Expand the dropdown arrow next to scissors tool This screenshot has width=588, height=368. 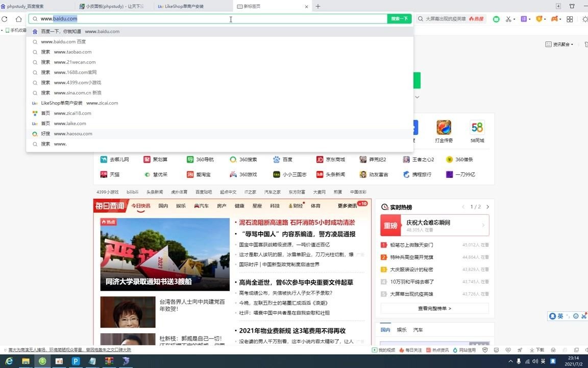515,19
